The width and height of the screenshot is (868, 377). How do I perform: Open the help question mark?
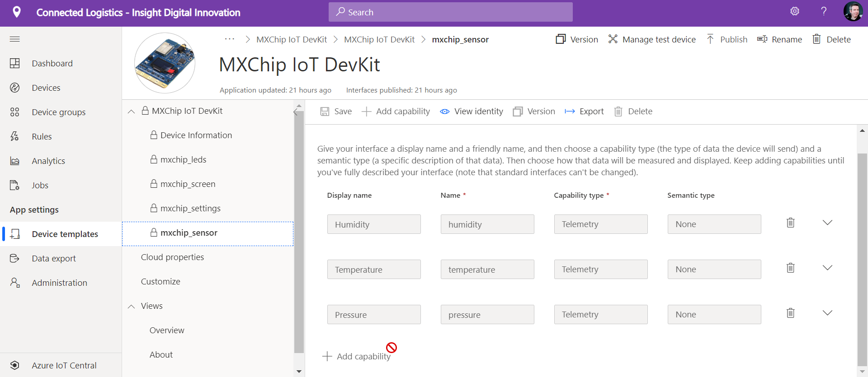coord(824,11)
